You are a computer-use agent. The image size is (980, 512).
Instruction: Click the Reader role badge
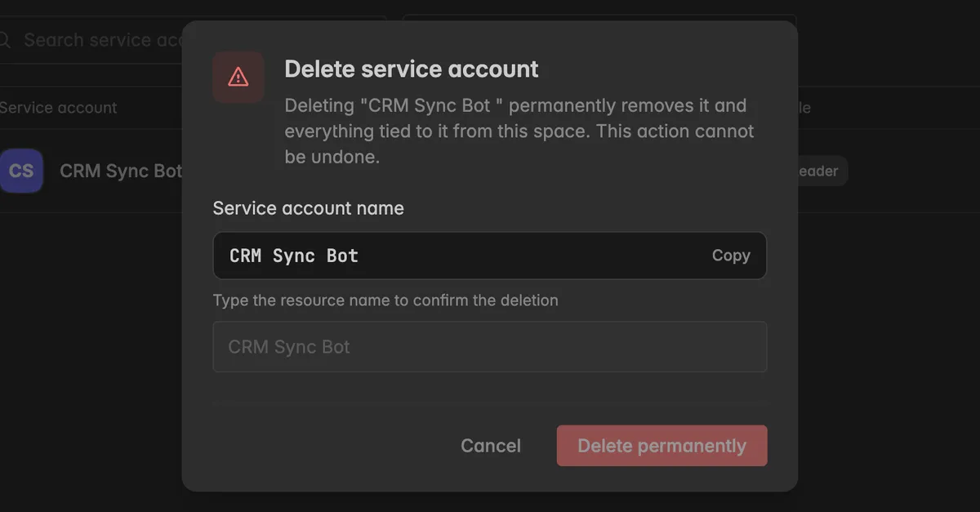point(822,171)
